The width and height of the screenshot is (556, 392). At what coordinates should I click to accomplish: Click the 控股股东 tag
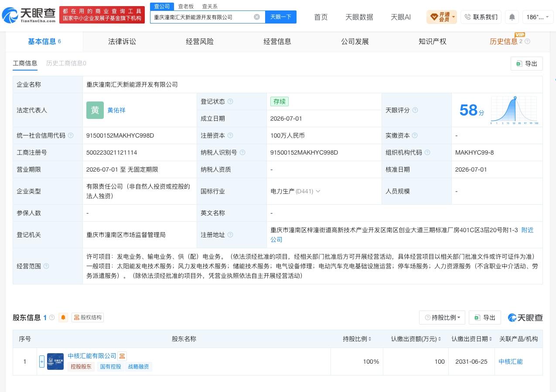pyautogui.click(x=81, y=367)
